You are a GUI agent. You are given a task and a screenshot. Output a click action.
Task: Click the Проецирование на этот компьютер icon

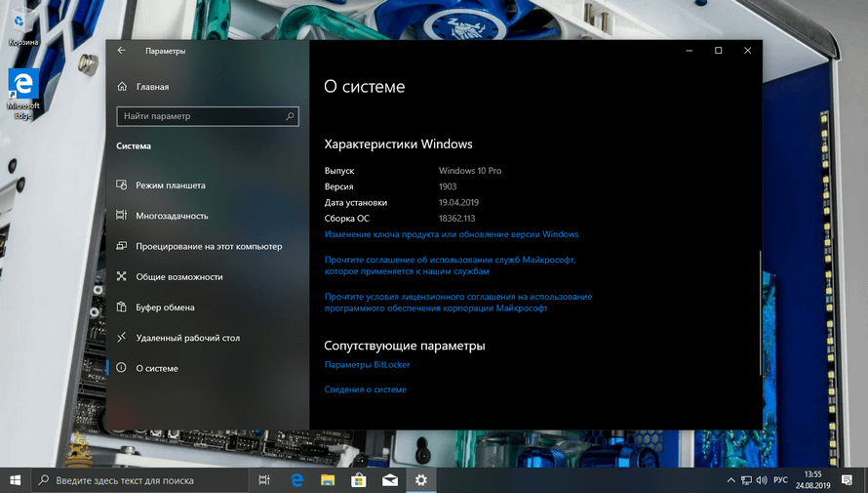click(x=121, y=246)
